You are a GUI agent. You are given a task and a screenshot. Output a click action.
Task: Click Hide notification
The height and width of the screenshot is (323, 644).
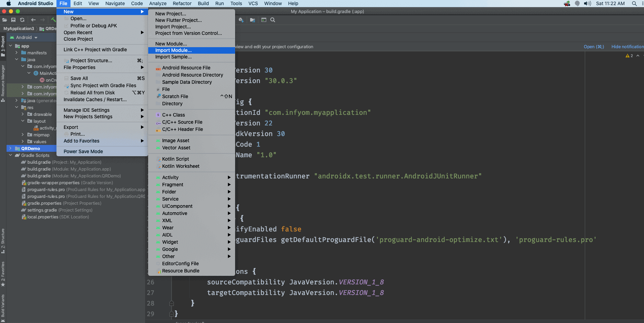(x=627, y=46)
